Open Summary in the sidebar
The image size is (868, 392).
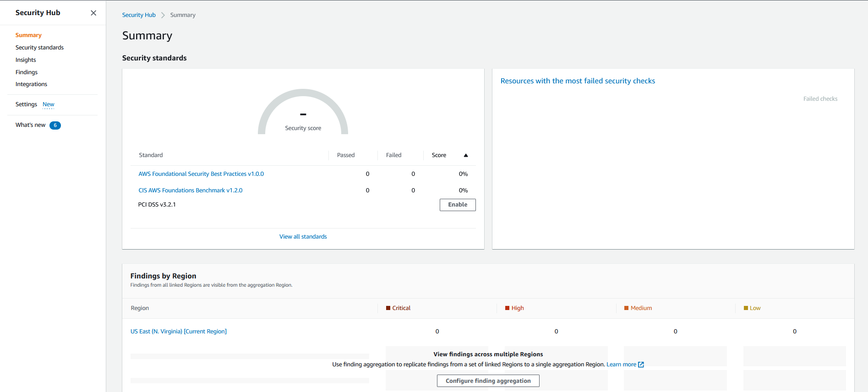coord(28,35)
